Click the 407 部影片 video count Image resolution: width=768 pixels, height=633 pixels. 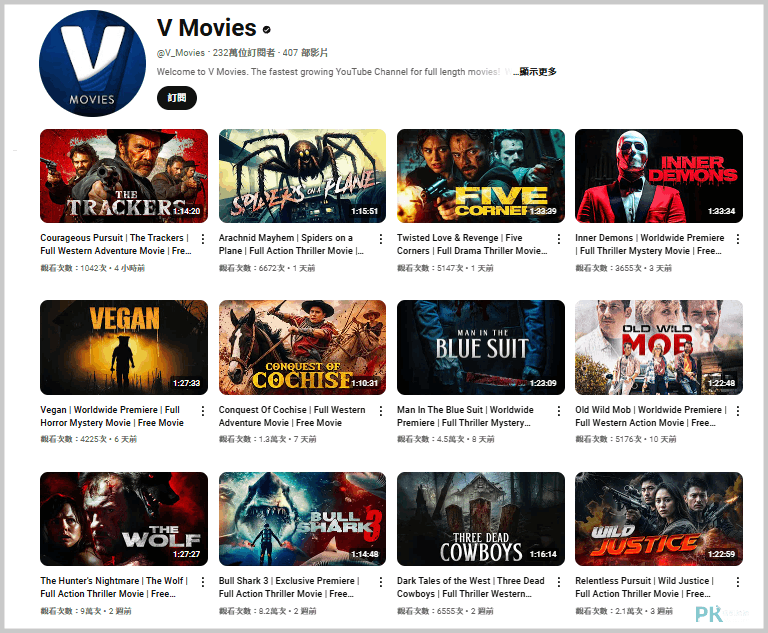tap(305, 52)
